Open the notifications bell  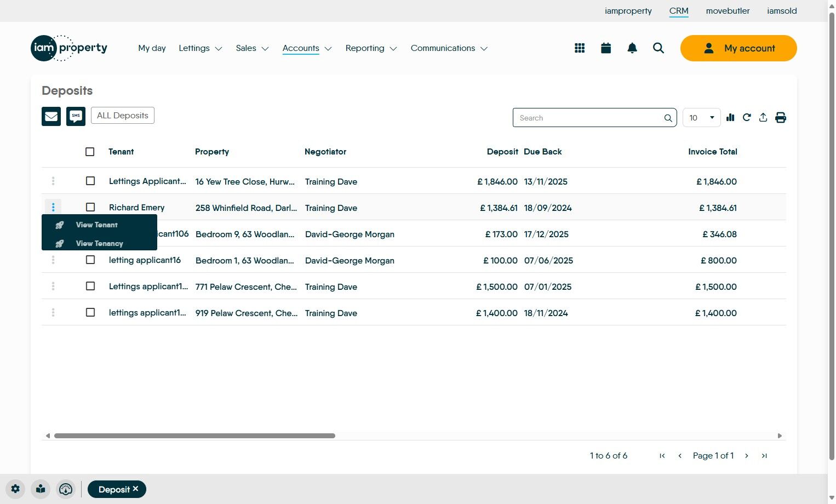tap(632, 48)
